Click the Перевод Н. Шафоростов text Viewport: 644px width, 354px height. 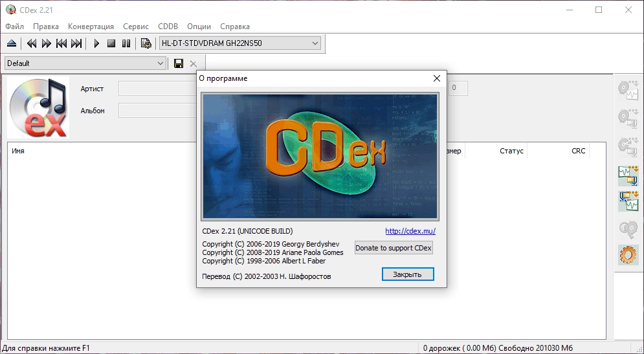(266, 277)
